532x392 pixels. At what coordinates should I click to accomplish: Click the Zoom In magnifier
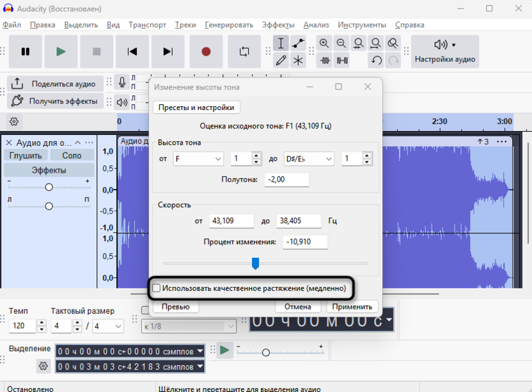[x=324, y=43]
